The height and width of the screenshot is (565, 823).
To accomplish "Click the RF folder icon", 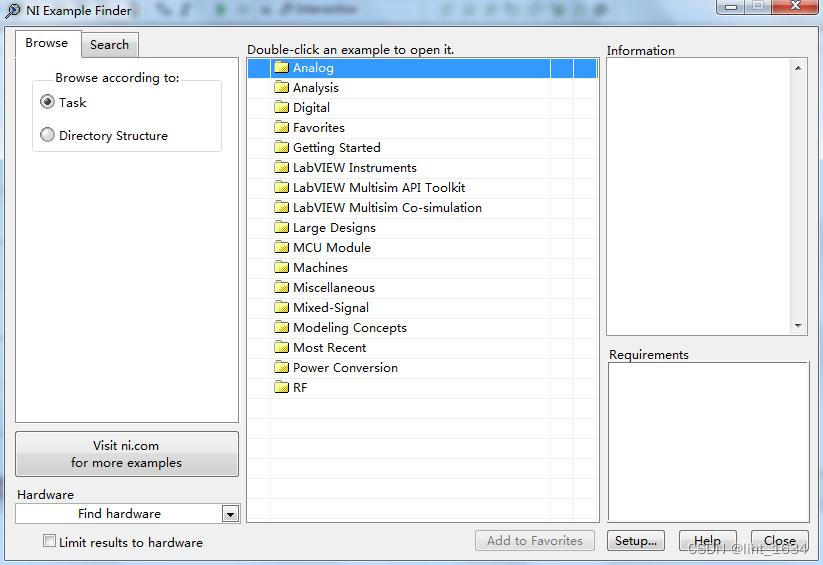I will click(281, 387).
